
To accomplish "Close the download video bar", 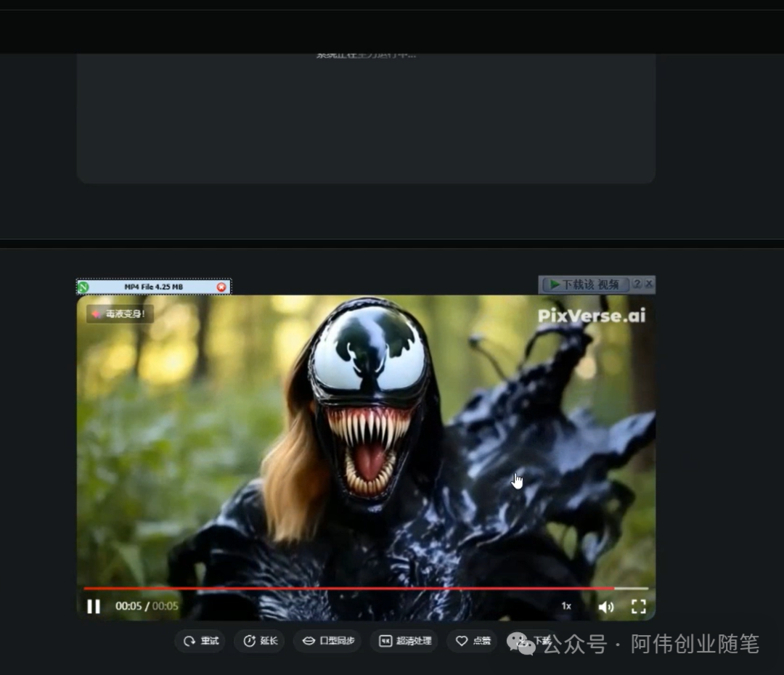I will (x=649, y=284).
